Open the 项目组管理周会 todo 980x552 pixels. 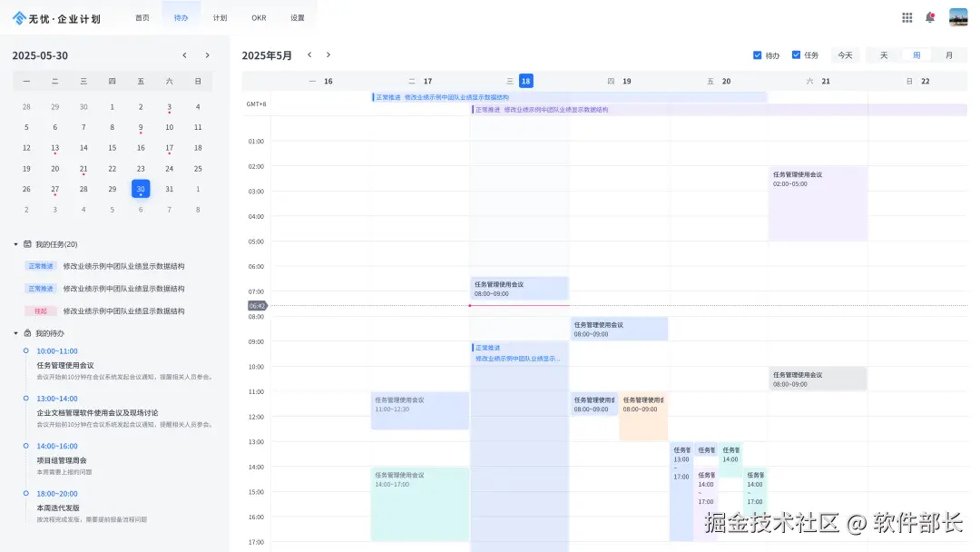(x=62, y=460)
